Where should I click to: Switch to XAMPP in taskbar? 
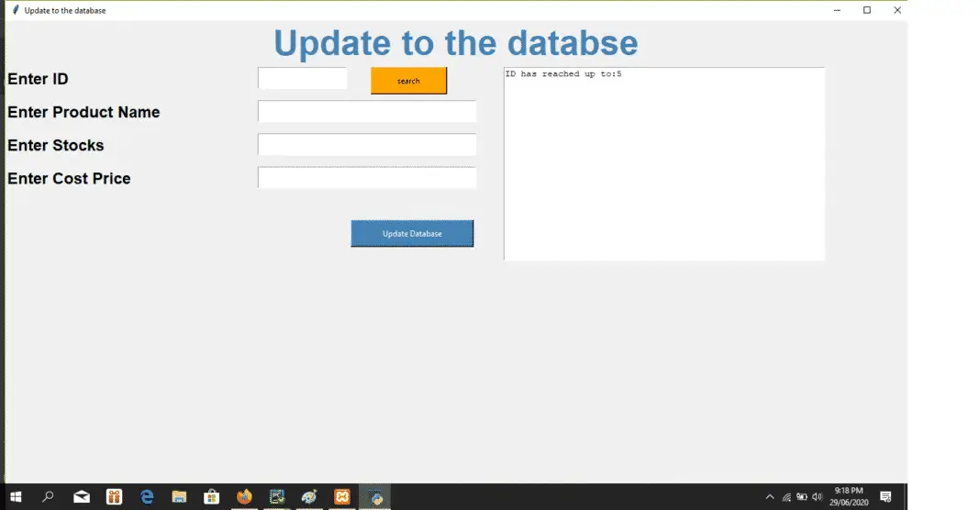coord(342,497)
